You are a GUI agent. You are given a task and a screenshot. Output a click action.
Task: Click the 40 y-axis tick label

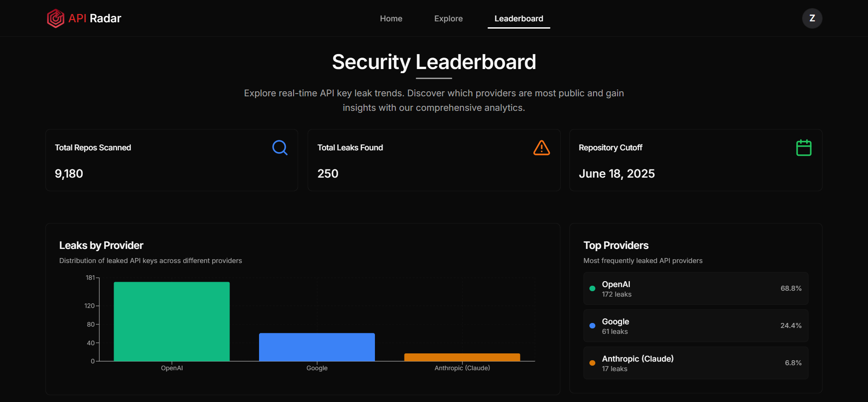coord(91,343)
